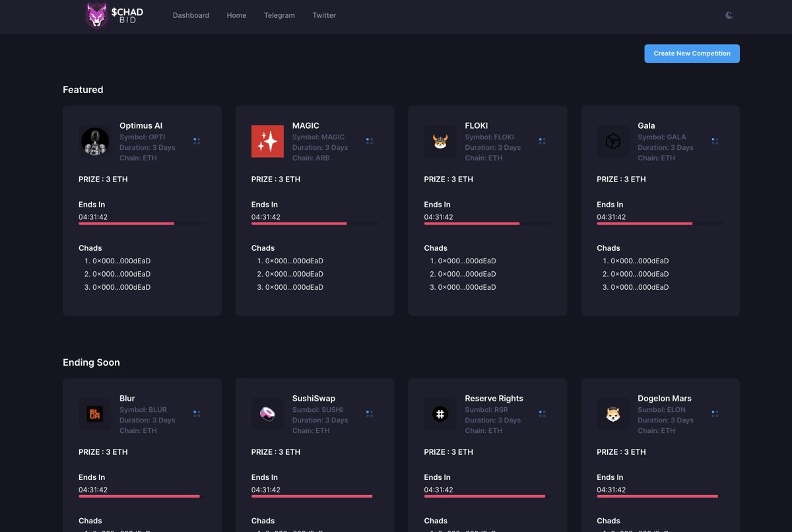Click PRIZE : 3 ETH on Blur card
The width and height of the screenshot is (792, 532).
pyautogui.click(x=103, y=451)
